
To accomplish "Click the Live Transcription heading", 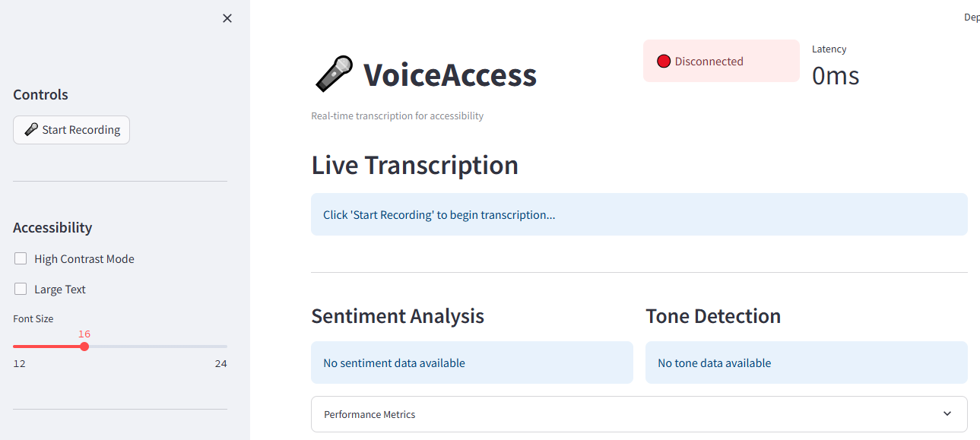I will coord(414,165).
